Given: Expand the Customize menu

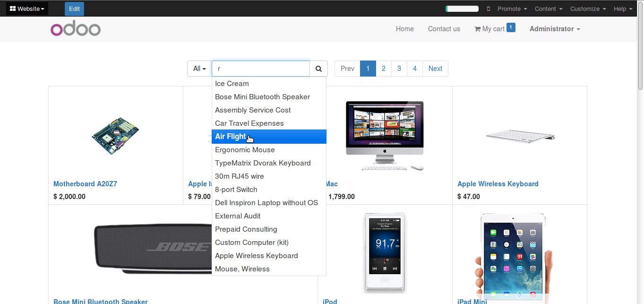Looking at the screenshot, I should point(588,9).
